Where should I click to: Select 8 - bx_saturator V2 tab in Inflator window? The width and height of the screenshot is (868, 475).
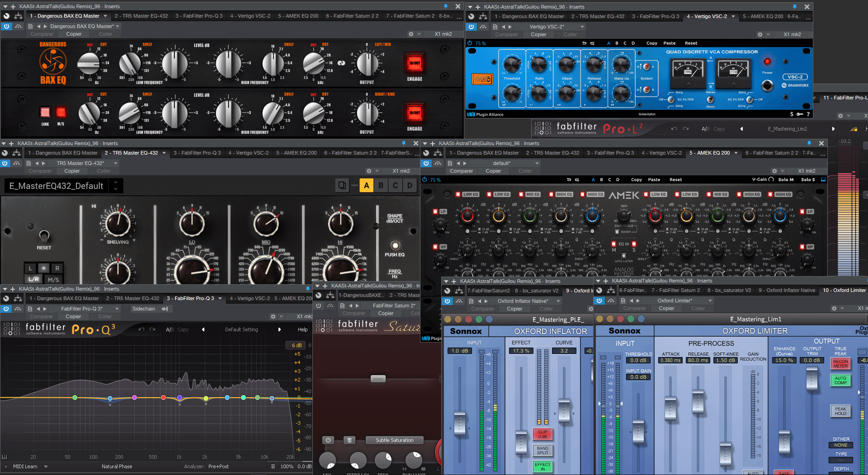[x=537, y=291]
